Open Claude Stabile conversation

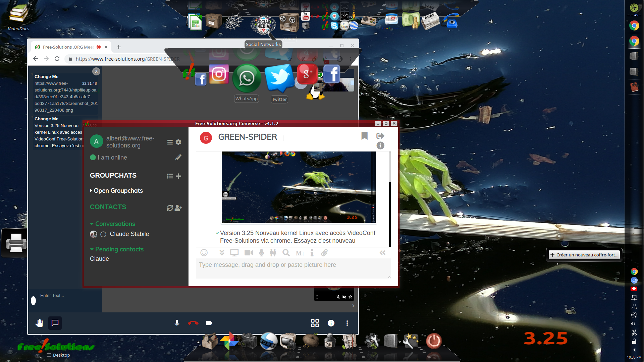coord(129,234)
